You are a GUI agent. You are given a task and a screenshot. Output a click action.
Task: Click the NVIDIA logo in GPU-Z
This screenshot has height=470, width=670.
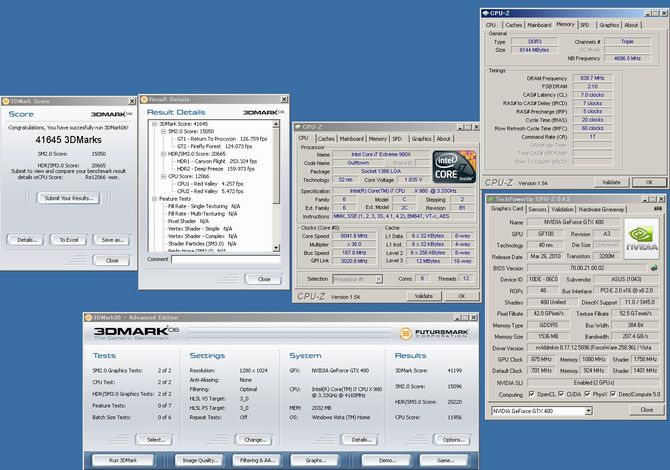point(641,239)
